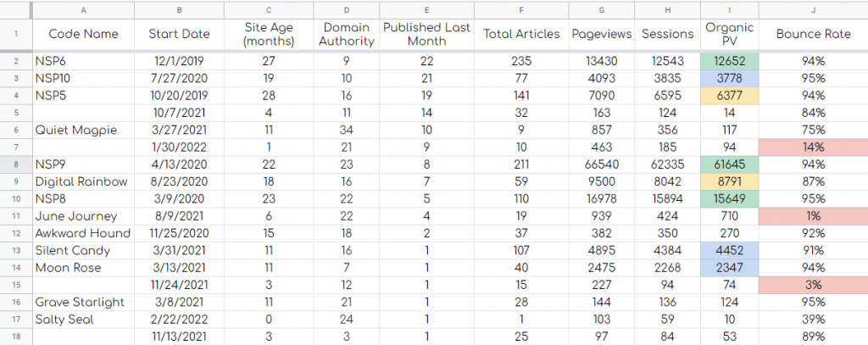Image resolution: width=868 pixels, height=345 pixels.
Task: Select the Grave Starlight cell
Action: click(x=83, y=303)
